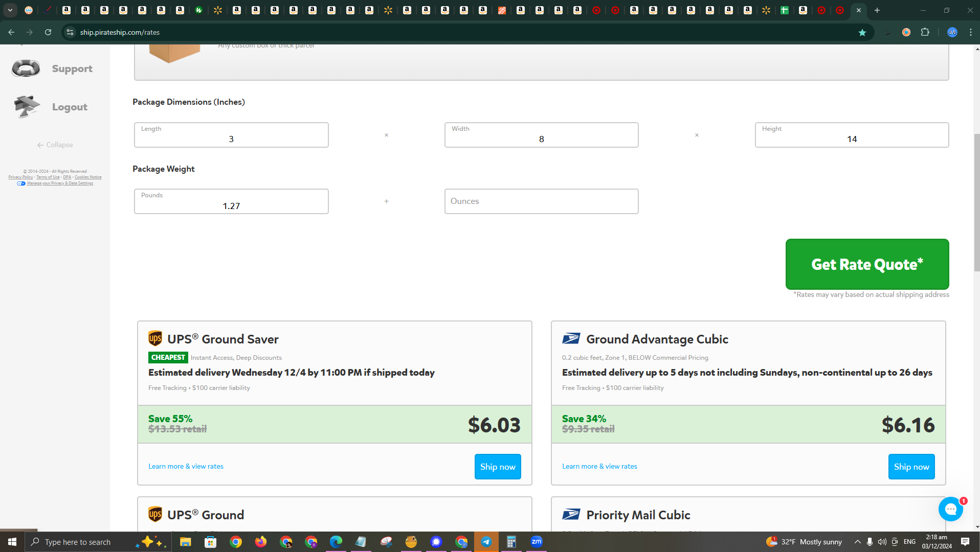Screen dimensions: 980x552
Task: Open the Windows notification center
Action: 965,542
